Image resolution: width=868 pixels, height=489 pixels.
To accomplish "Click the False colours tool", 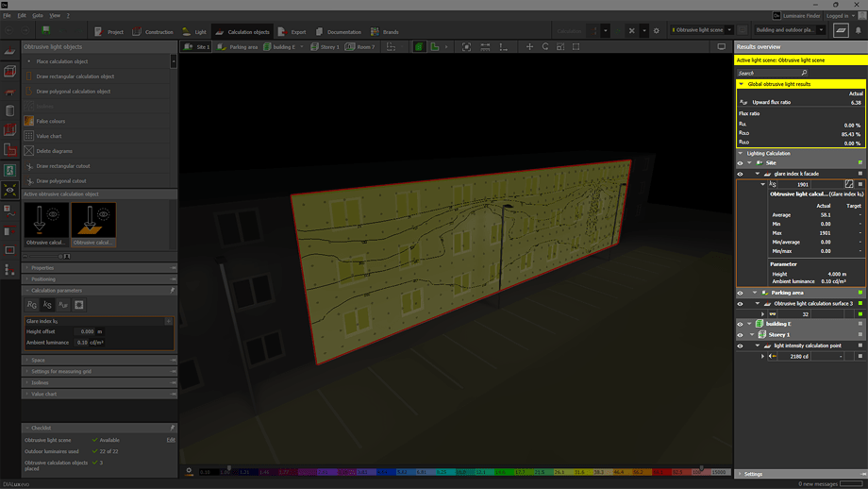I will pyautogui.click(x=50, y=121).
